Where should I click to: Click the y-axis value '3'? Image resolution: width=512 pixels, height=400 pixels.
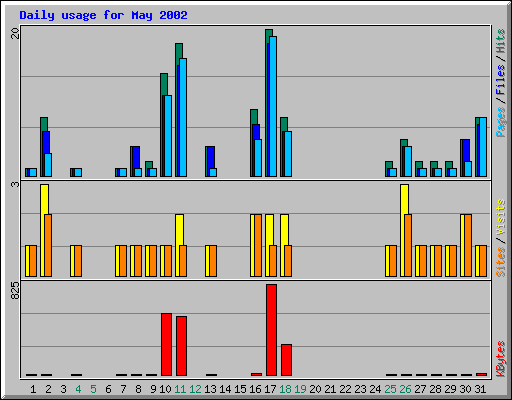tap(15, 184)
